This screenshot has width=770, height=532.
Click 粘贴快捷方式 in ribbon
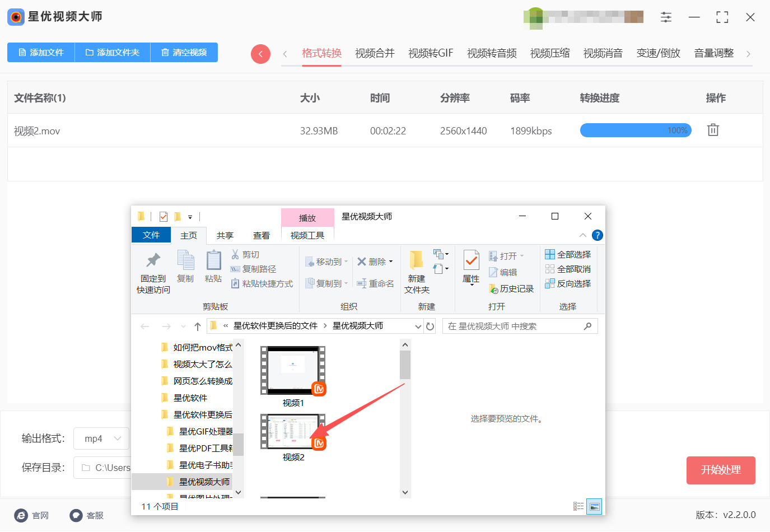[x=262, y=284]
